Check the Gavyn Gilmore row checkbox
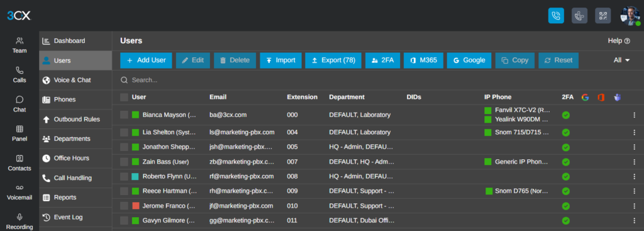This screenshot has height=231, width=644. (124, 220)
